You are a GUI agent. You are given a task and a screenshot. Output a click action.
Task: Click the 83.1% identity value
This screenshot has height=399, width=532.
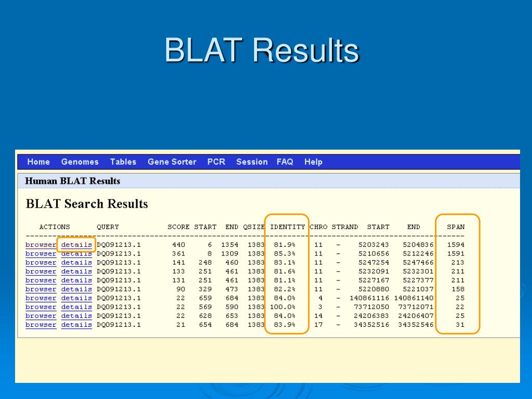(x=285, y=262)
